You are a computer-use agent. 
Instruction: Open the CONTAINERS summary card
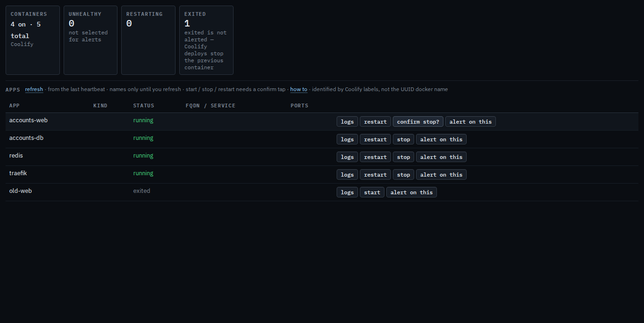[33, 40]
